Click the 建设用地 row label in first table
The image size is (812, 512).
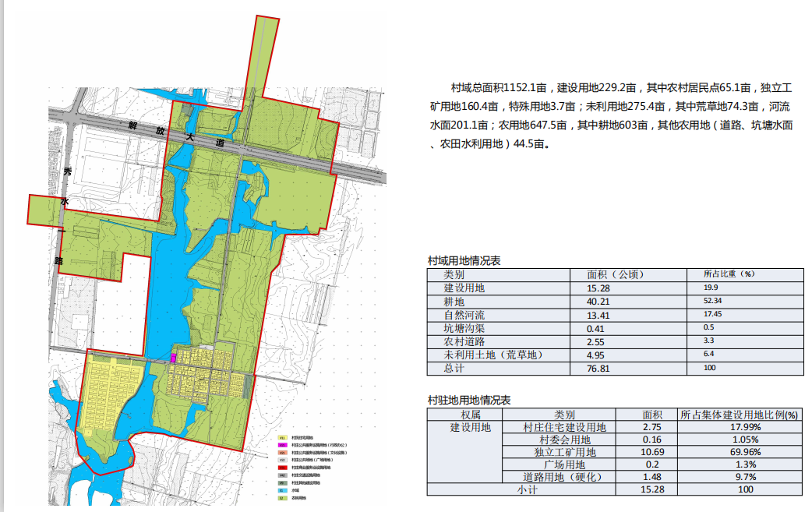(x=464, y=288)
